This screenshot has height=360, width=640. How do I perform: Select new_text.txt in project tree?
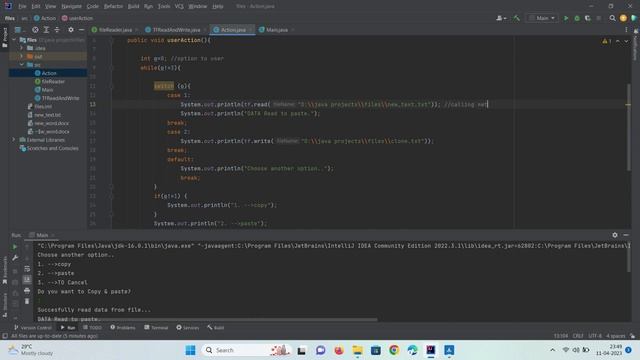[47, 115]
